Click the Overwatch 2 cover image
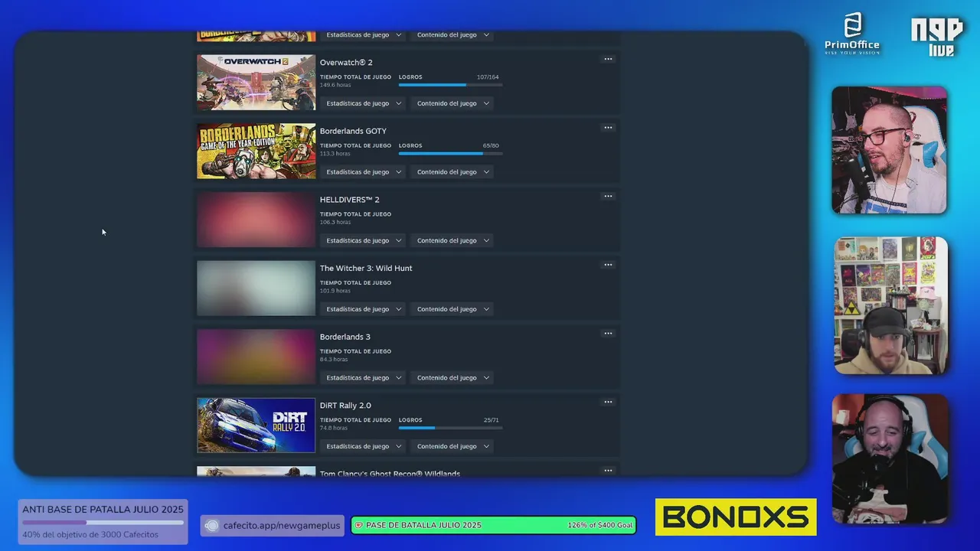 click(256, 83)
